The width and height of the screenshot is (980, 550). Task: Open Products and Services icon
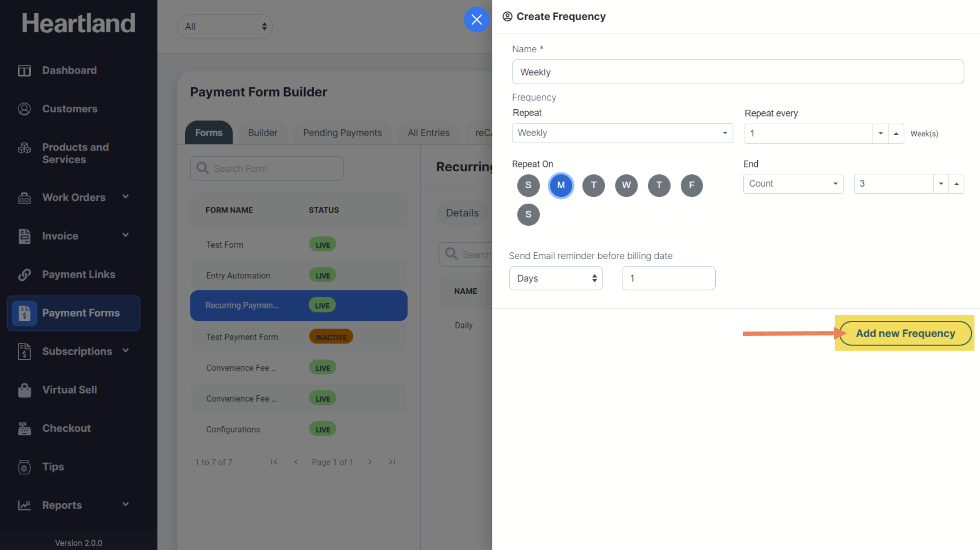(x=24, y=148)
